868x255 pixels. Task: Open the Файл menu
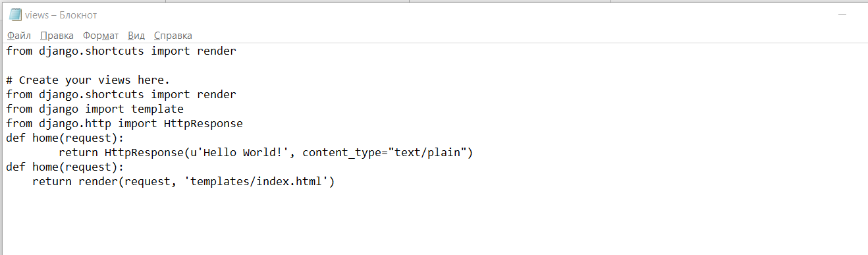pos(19,36)
